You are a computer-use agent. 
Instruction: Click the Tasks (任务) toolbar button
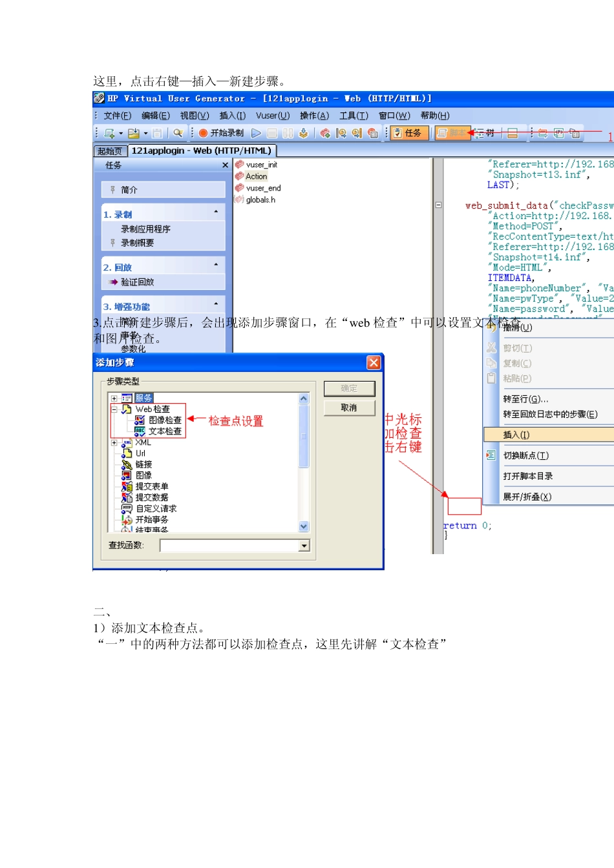tap(409, 133)
